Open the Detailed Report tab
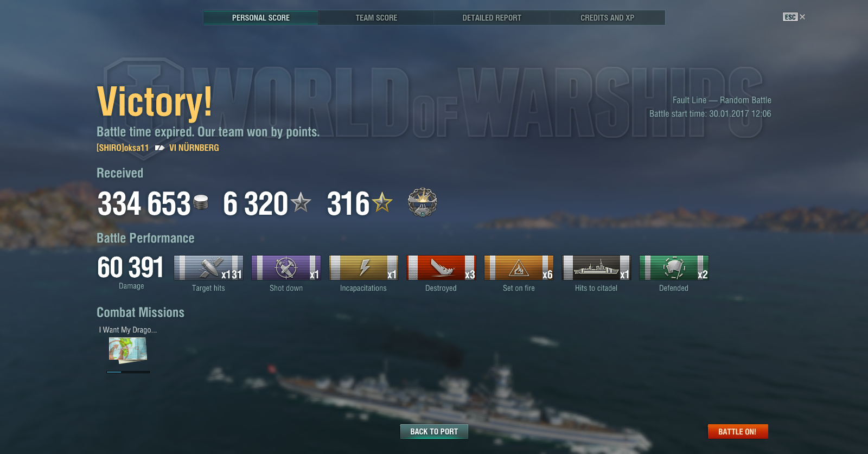 (x=492, y=18)
